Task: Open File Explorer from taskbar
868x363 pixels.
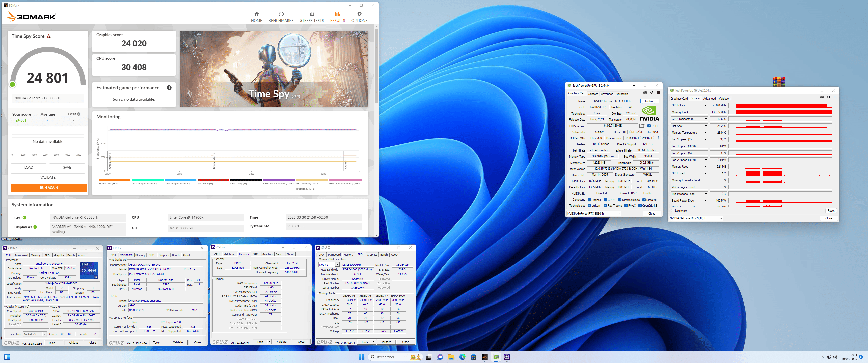Action: coord(451,357)
